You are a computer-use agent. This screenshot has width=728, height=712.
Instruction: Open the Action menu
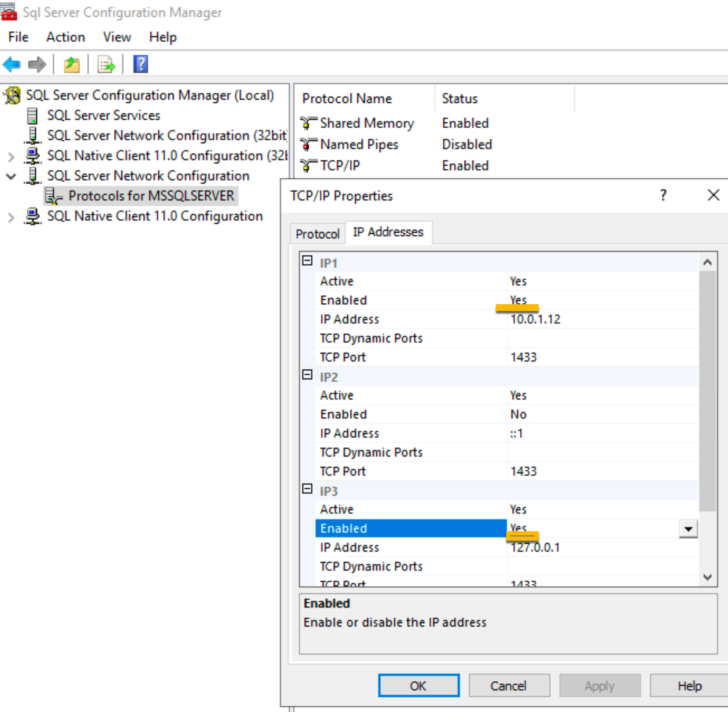click(x=66, y=37)
